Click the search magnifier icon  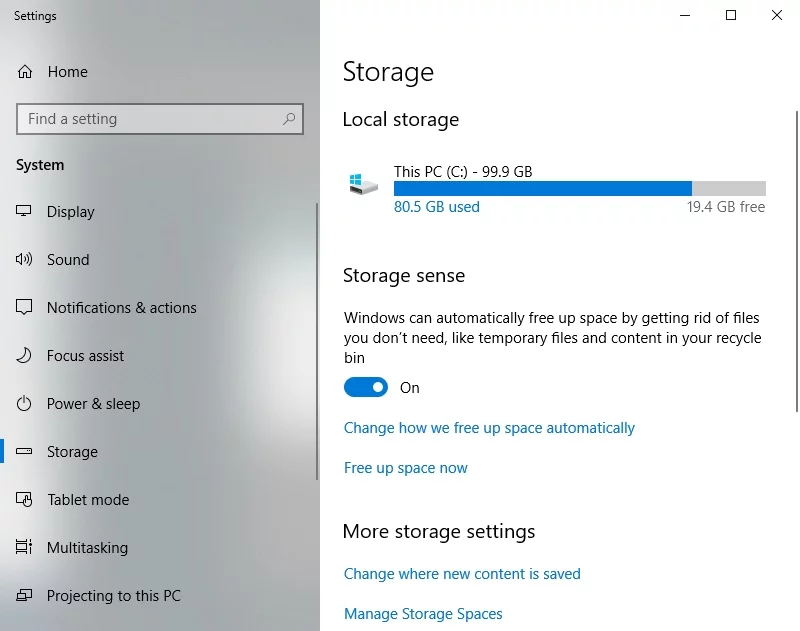coord(289,119)
